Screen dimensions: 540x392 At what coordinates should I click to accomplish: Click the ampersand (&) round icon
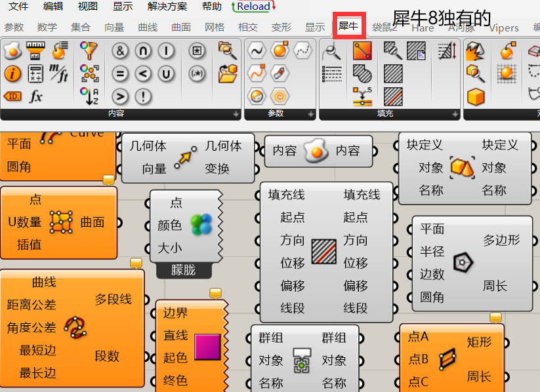(x=120, y=51)
